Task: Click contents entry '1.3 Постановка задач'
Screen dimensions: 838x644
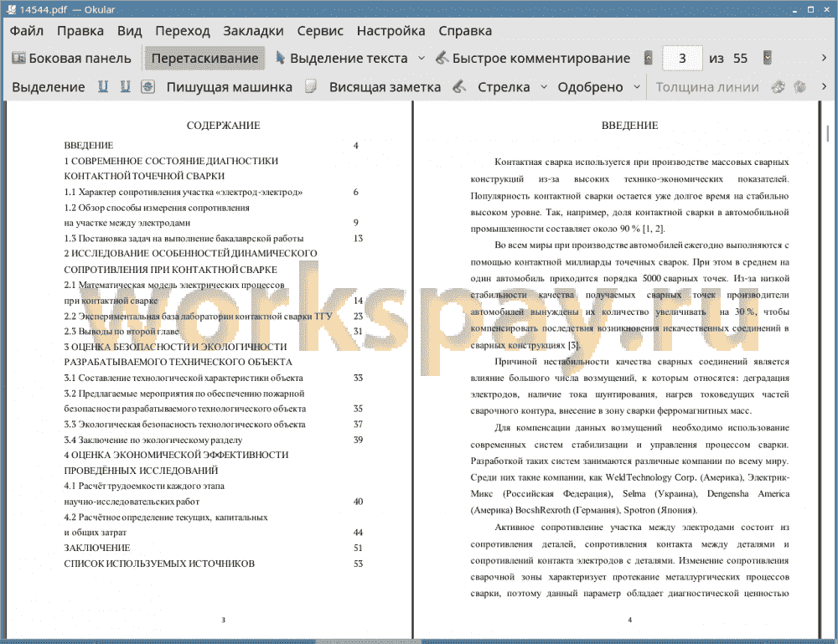Action: click(184, 238)
